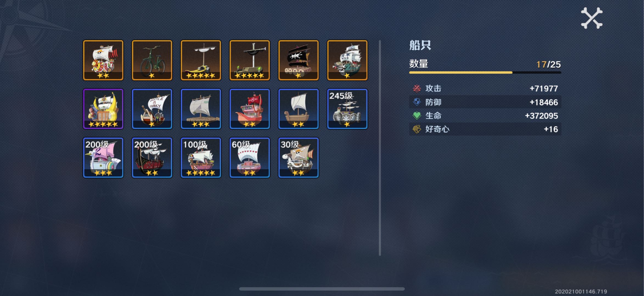Select the plain white-sail boat

(299, 109)
